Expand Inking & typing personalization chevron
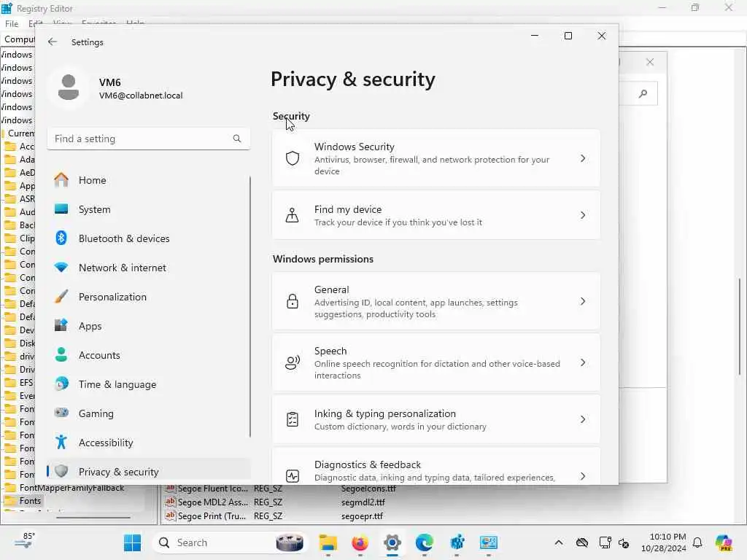The width and height of the screenshot is (747, 560). click(583, 419)
